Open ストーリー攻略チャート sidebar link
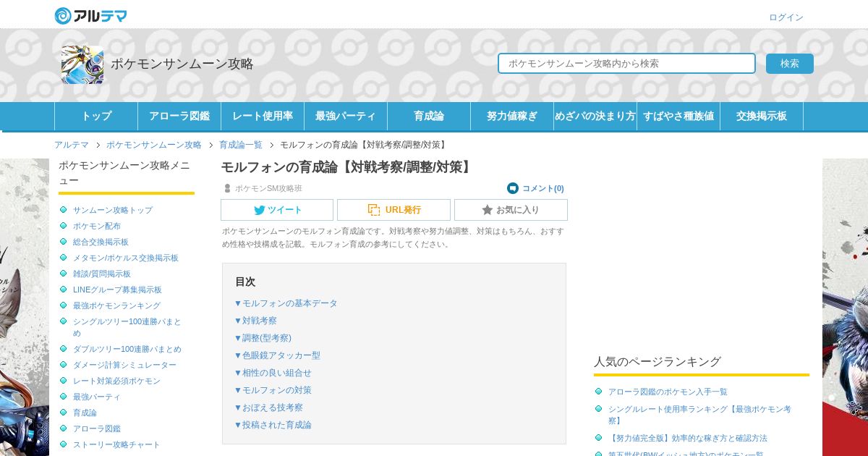868x456 pixels. [x=116, y=444]
